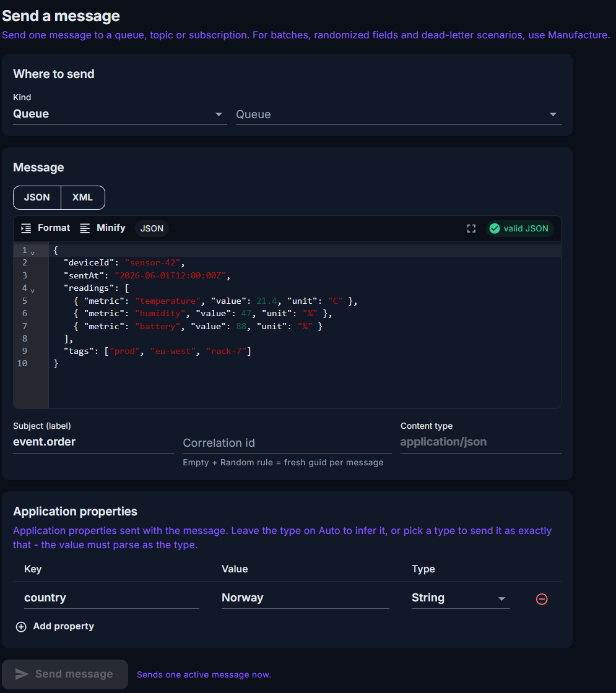Click the Minify lines icon
Screen dimensions: 616x693
(x=84, y=228)
